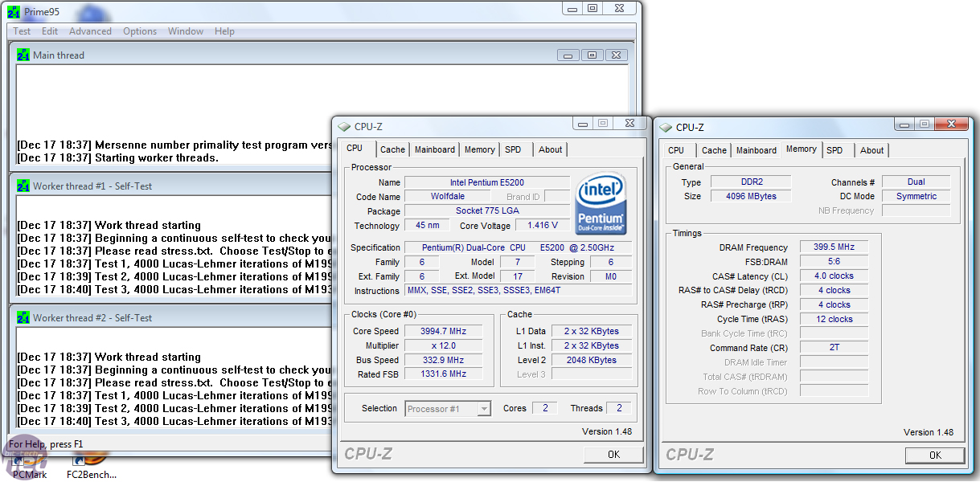Switch to SPD tab in right CPU-Z window
The width and height of the screenshot is (980, 482).
pos(834,150)
